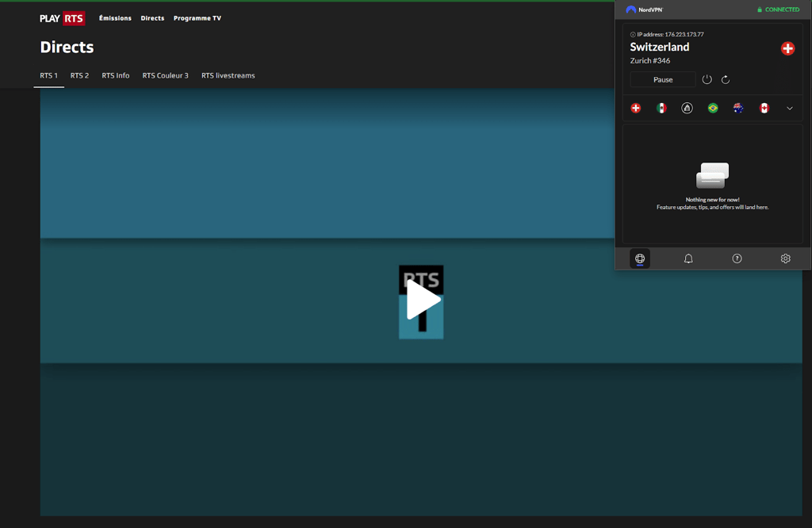Screen dimensions: 812x528
Task: Click the CONNECTED status indicator
Action: pos(779,10)
